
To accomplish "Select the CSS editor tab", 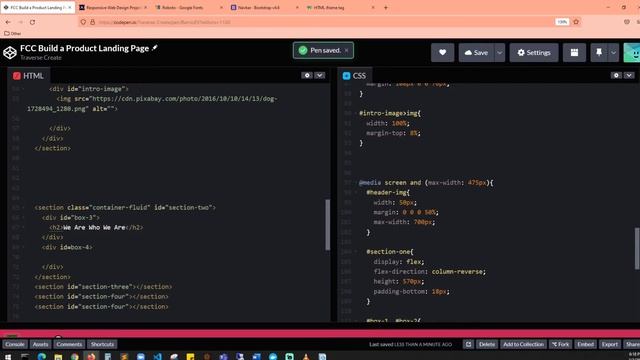I will 354,76.
